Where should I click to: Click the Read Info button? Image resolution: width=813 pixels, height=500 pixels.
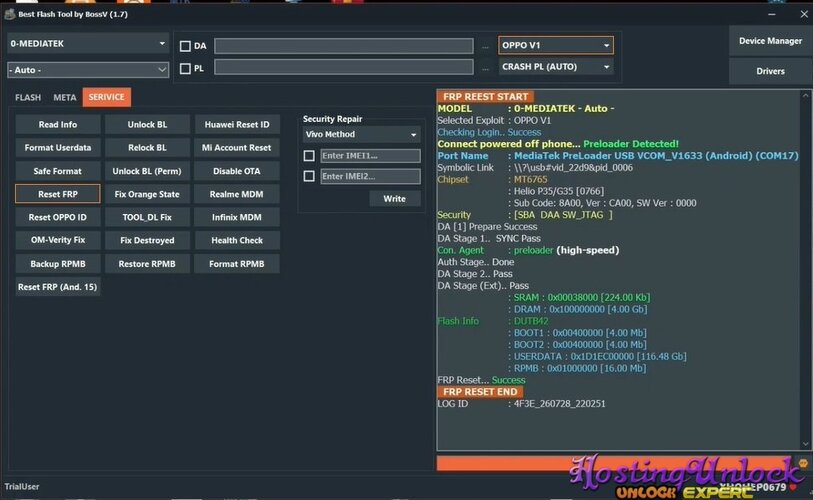point(58,124)
